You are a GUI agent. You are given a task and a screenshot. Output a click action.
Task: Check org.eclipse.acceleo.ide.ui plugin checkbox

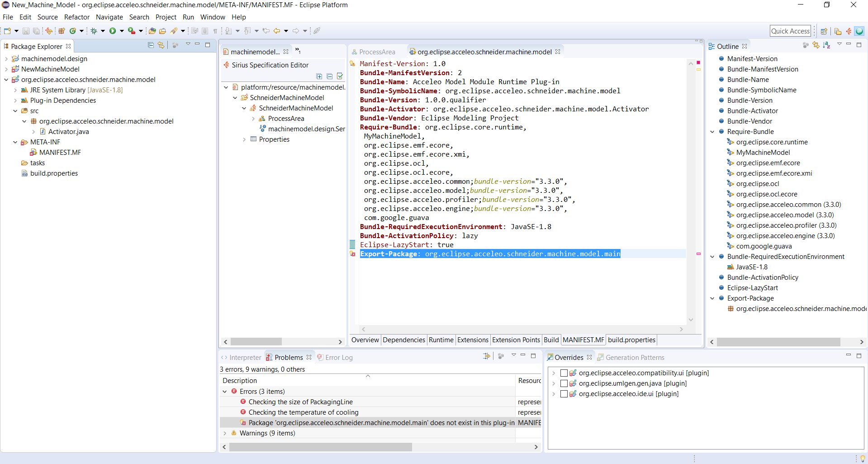coord(564,394)
